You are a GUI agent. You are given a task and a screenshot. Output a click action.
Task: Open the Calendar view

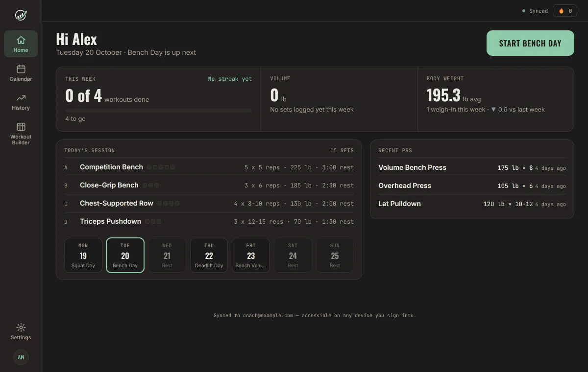[21, 73]
